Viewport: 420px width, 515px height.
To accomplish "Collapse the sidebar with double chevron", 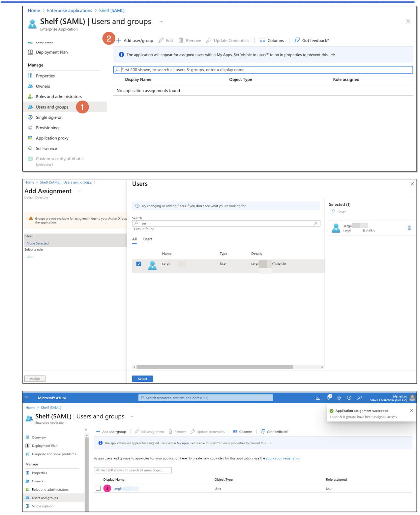I will click(86, 430).
